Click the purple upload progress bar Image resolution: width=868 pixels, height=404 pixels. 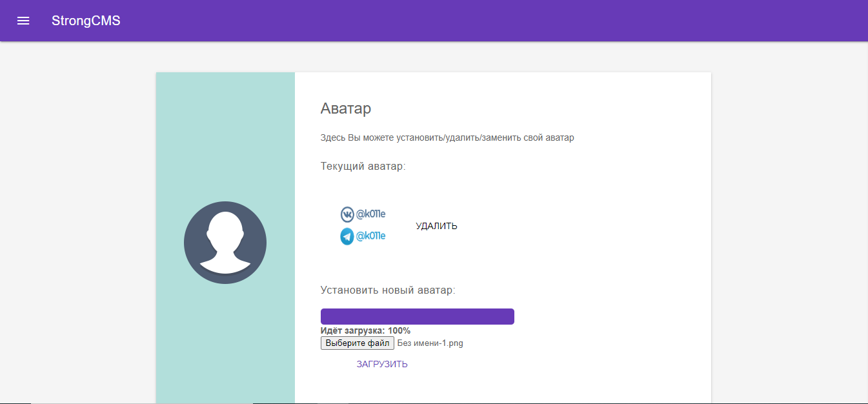pyautogui.click(x=417, y=316)
